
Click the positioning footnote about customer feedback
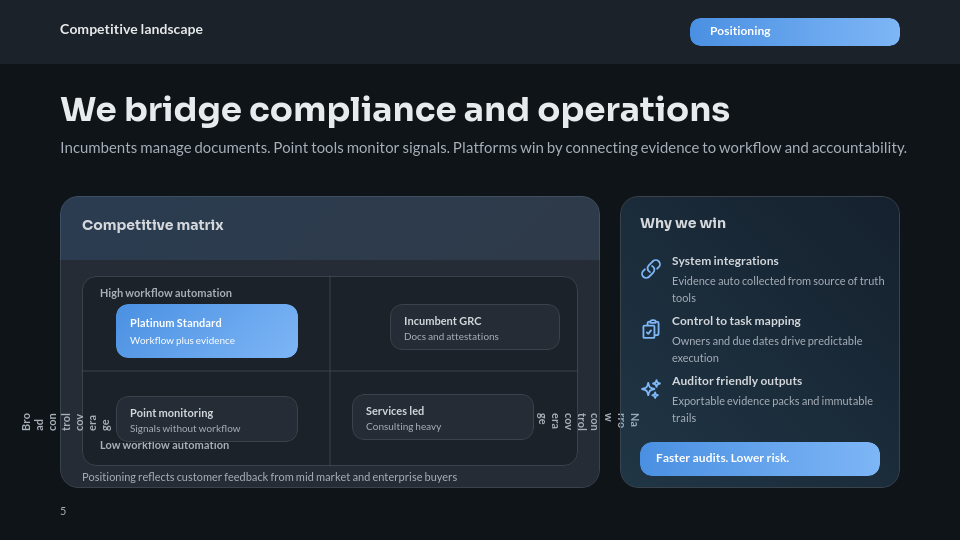(269, 477)
